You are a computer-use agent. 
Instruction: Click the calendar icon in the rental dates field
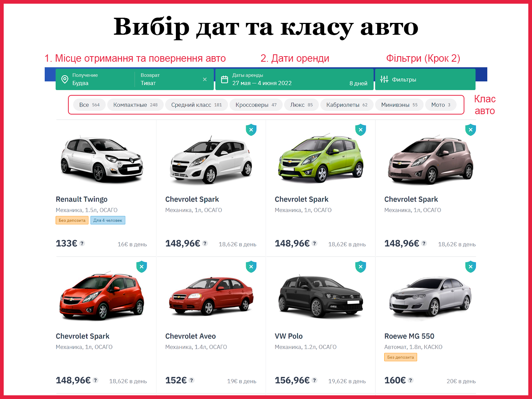pyautogui.click(x=224, y=79)
